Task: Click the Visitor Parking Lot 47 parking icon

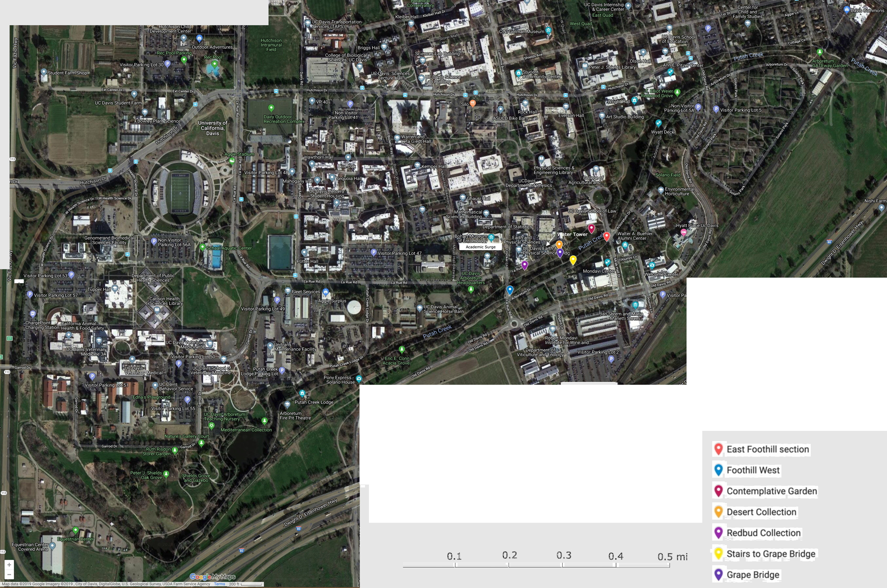Action: (373, 252)
